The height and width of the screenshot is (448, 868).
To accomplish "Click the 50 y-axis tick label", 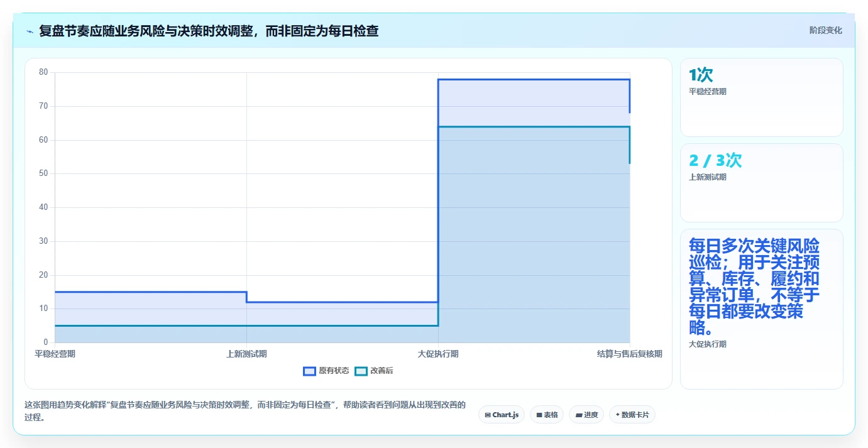I will 44,173.
